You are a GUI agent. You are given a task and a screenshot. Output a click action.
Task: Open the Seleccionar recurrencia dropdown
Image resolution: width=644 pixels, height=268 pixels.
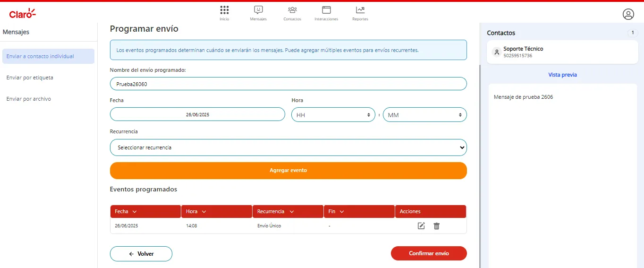288,147
